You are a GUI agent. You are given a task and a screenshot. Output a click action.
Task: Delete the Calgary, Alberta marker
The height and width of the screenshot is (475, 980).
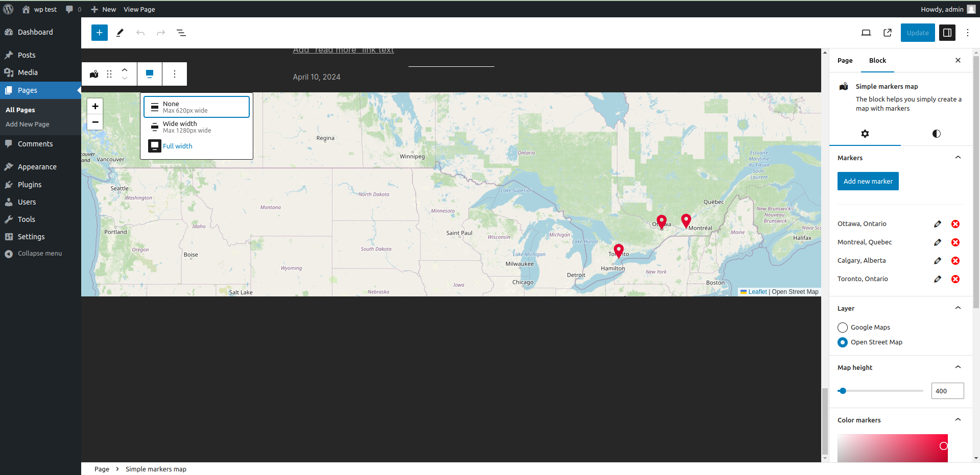pyautogui.click(x=955, y=261)
